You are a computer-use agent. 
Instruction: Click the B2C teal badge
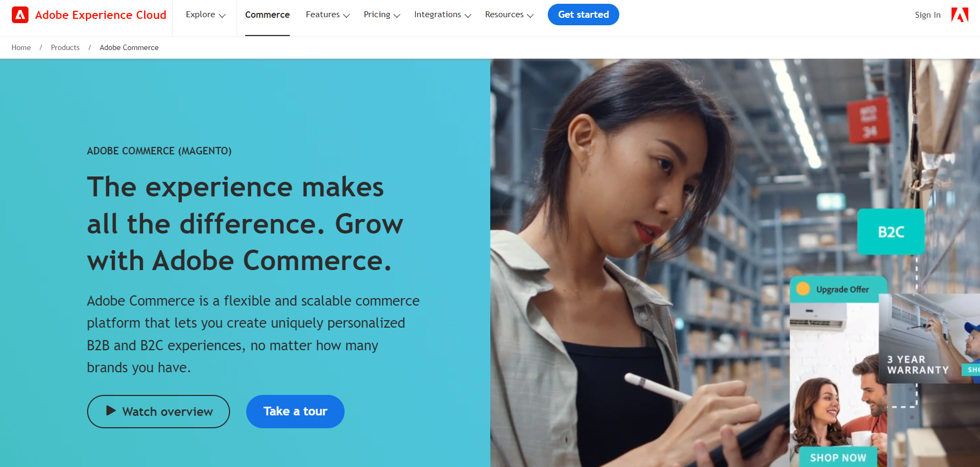(x=891, y=232)
